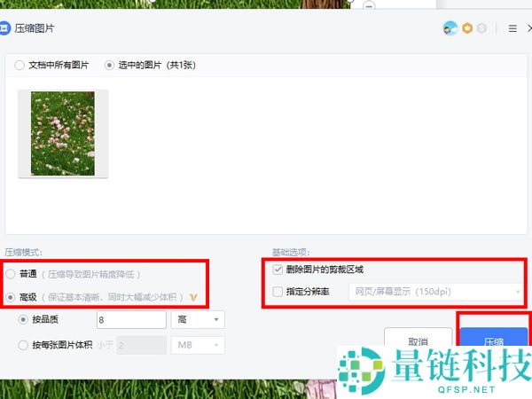532x399 pixels.
Task: Click the orange VIP crown badge
Action: (x=465, y=28)
